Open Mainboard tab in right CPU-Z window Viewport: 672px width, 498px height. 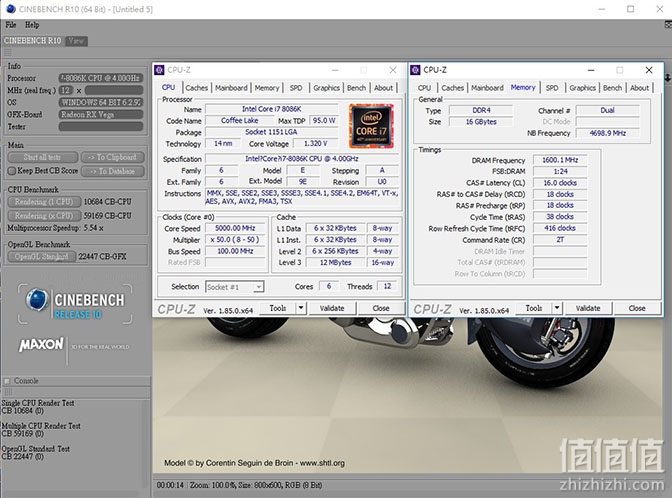click(487, 88)
